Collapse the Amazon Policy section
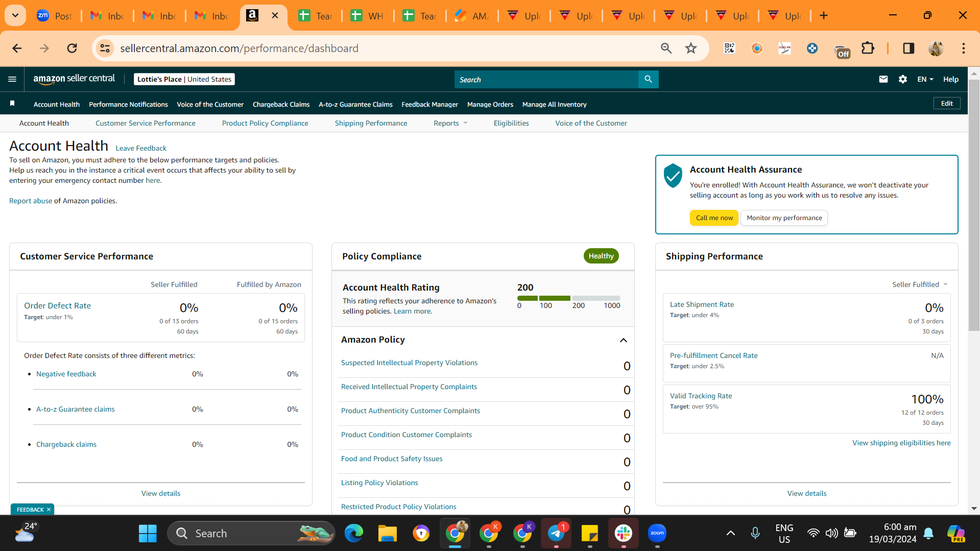 pos(623,340)
